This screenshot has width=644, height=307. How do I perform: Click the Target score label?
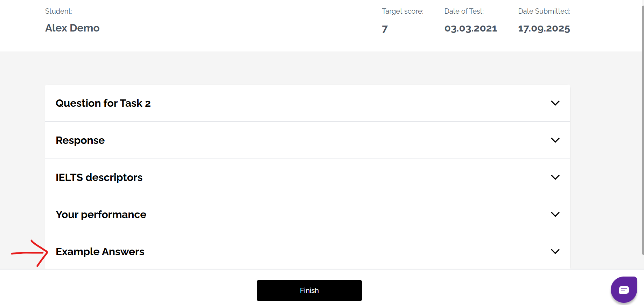(402, 11)
